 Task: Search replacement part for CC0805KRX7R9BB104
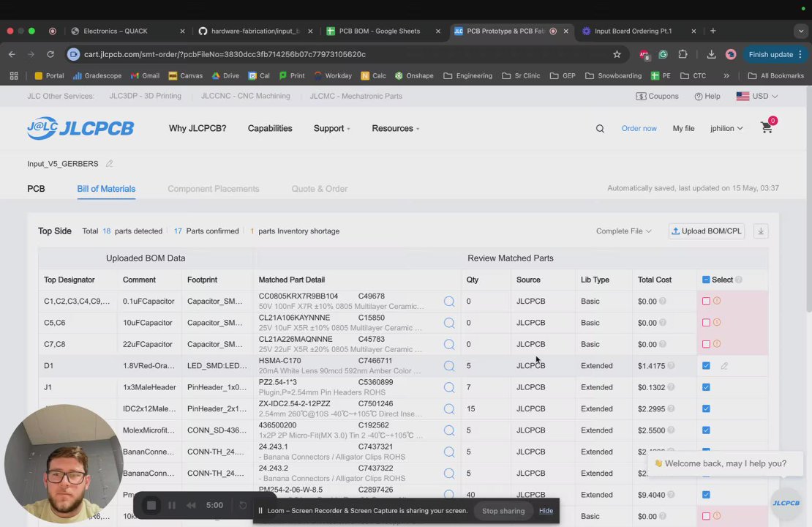coord(449,301)
